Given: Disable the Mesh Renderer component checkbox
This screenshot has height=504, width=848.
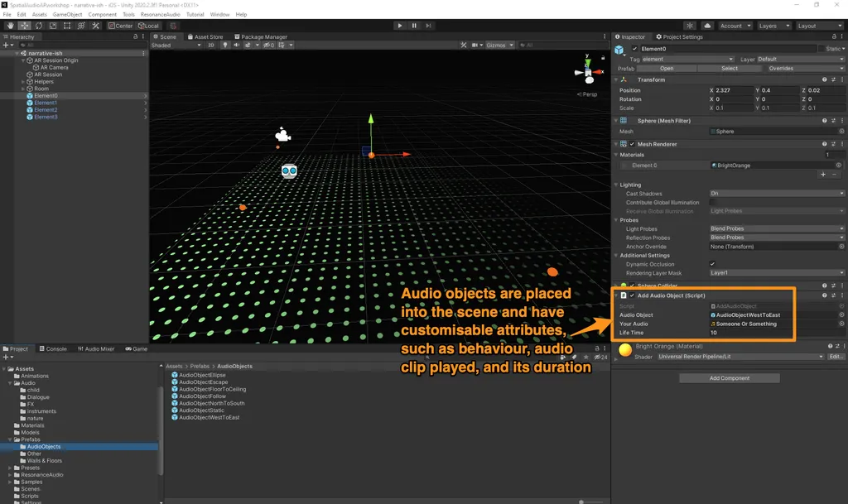Looking at the screenshot, I should [x=633, y=144].
